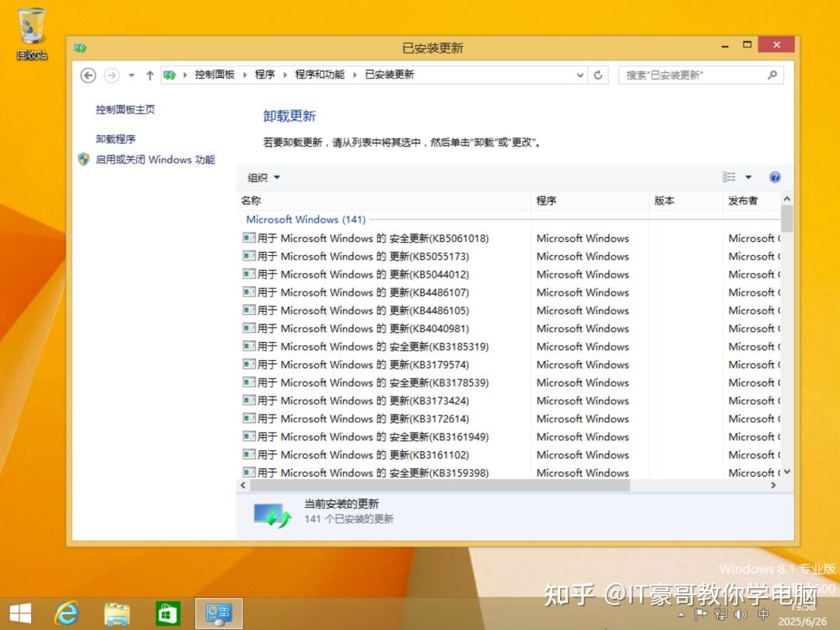Open File Explorer from the taskbar

117,614
